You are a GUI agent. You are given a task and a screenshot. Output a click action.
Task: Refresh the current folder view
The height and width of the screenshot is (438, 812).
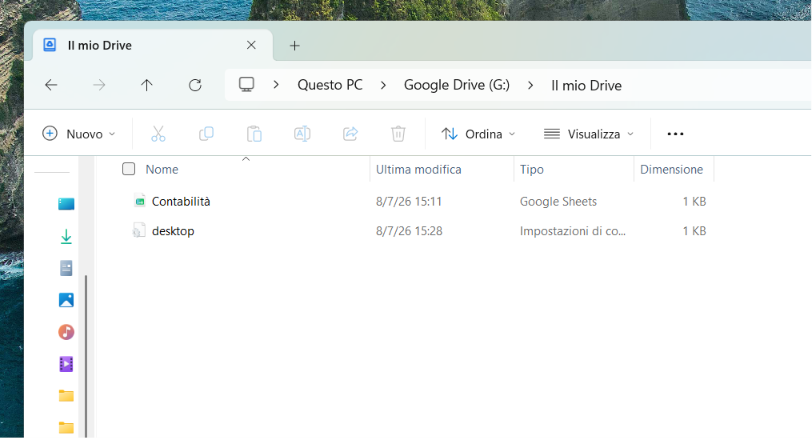click(x=195, y=85)
